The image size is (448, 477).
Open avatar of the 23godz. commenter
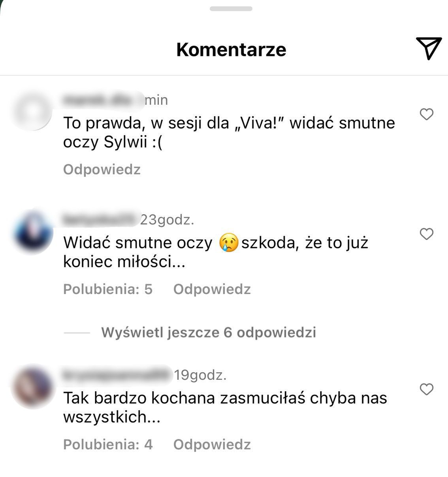(x=33, y=232)
